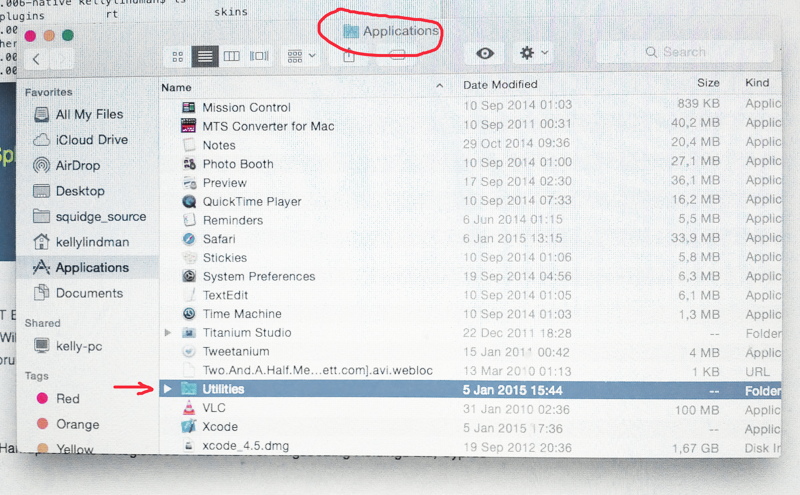Open Desktop in the sidebar

click(x=69, y=191)
